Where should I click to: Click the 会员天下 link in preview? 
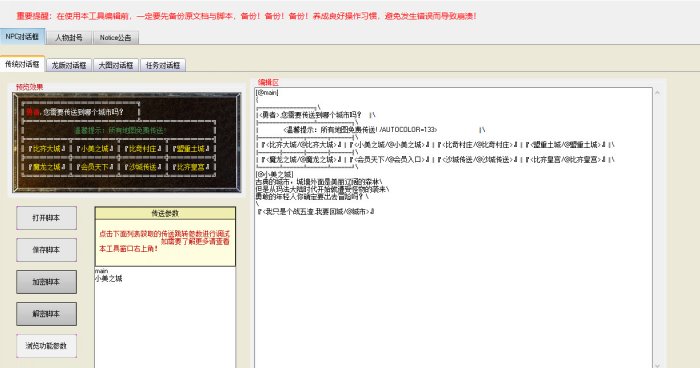pos(95,167)
